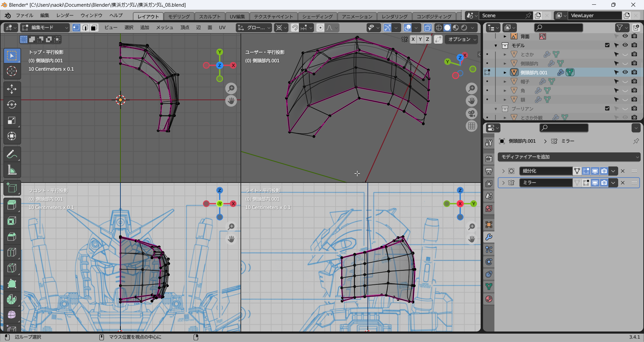This screenshot has width=644, height=342.
Task: Click the オプション button
Action: [x=462, y=40]
